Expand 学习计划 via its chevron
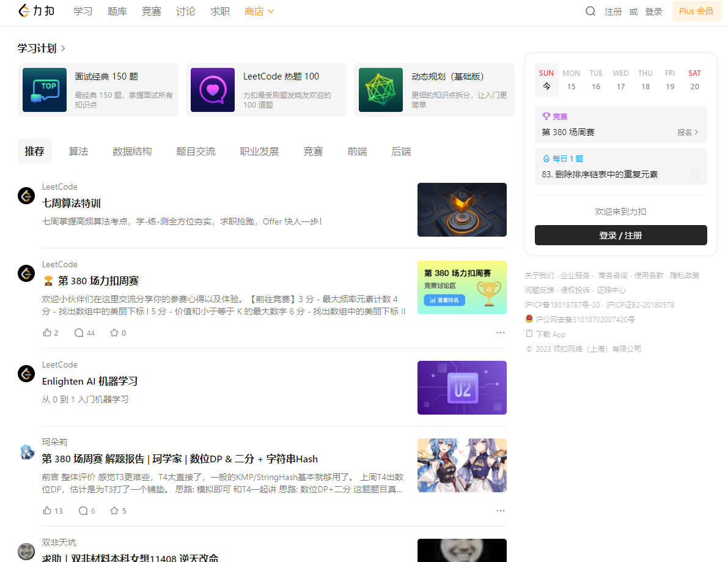The height and width of the screenshot is (562, 728). (x=64, y=48)
